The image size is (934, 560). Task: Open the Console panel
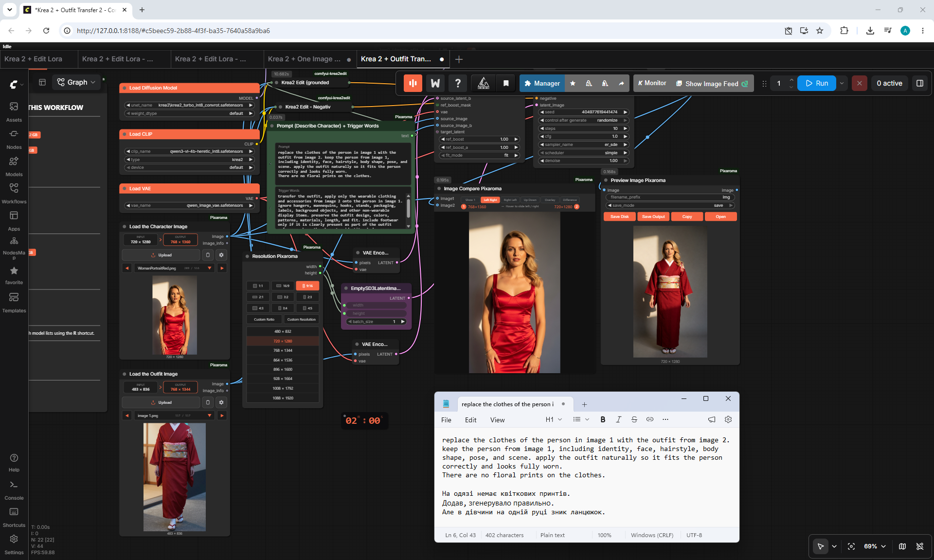[x=14, y=490]
